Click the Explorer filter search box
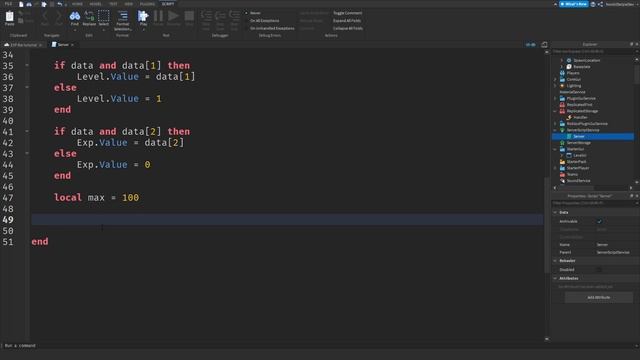640x360 pixels. [x=593, y=51]
